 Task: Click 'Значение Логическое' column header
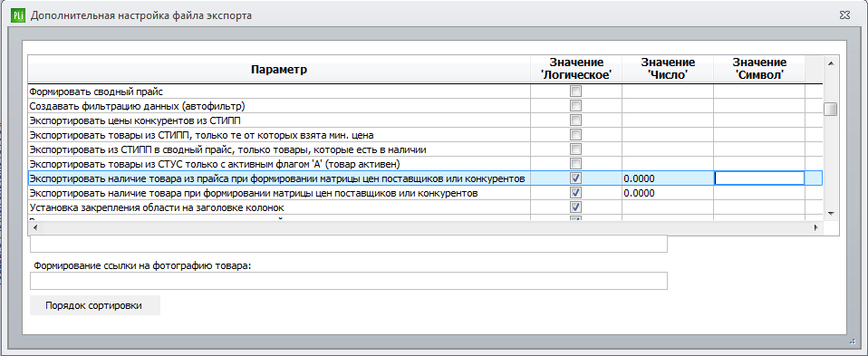point(576,69)
